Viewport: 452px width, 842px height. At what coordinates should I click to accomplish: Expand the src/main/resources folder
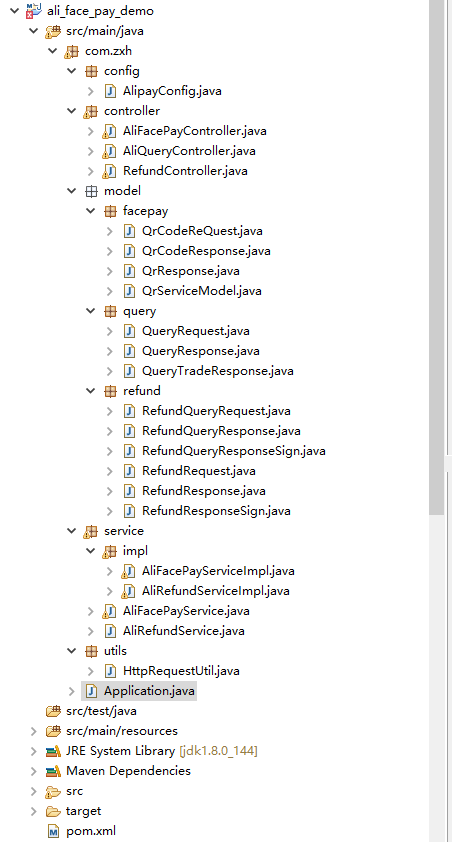tap(33, 731)
